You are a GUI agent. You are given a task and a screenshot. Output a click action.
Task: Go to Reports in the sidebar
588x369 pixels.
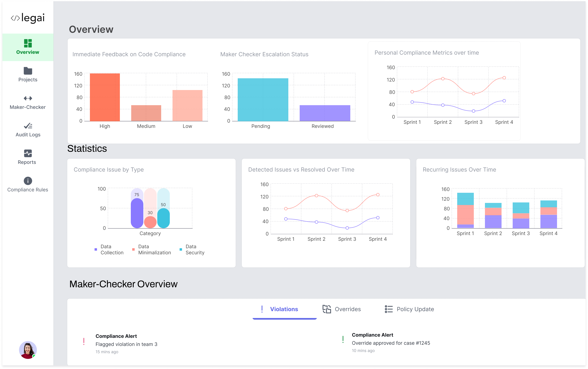point(28,157)
